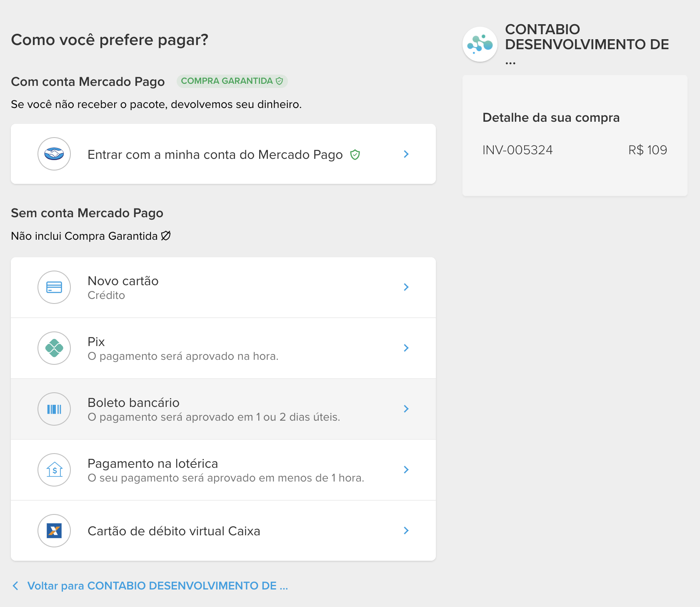This screenshot has width=700, height=607.
Task: Click green shield icon beside Mercado Pago login text
Action: pyautogui.click(x=355, y=155)
